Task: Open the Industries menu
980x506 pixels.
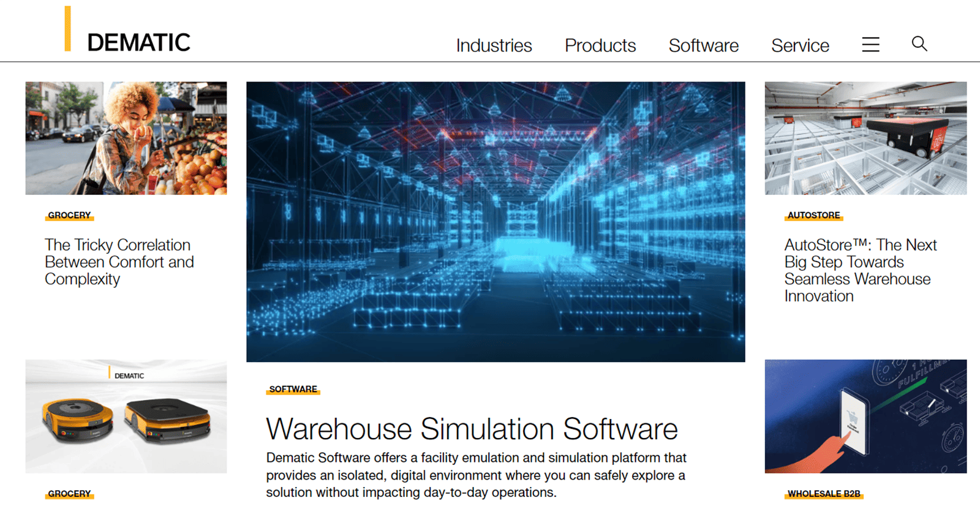Action: (x=494, y=45)
